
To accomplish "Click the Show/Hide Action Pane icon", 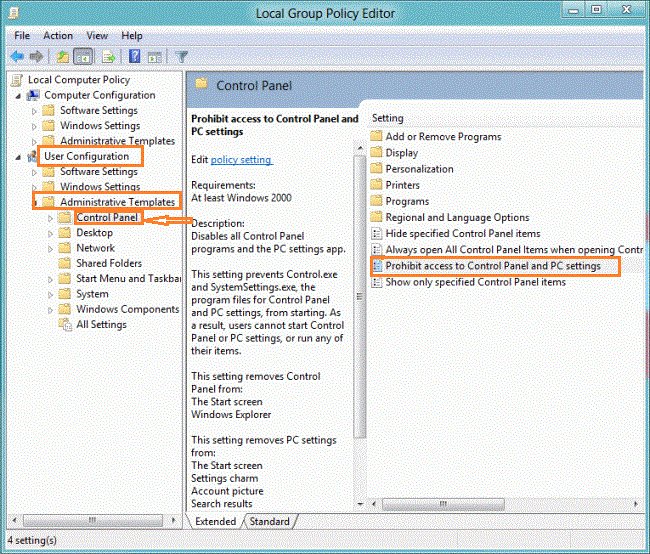I will pos(155,57).
